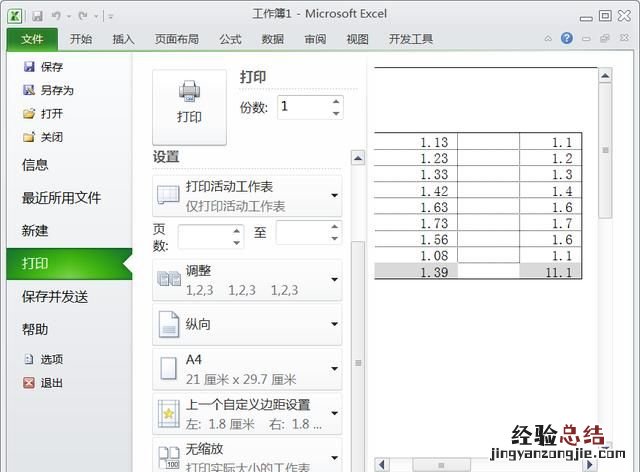
Task: Open the 文件 tab
Action: [x=32, y=39]
